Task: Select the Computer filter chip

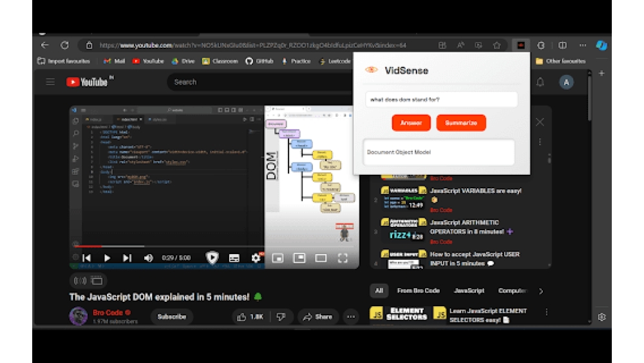Action: click(512, 291)
